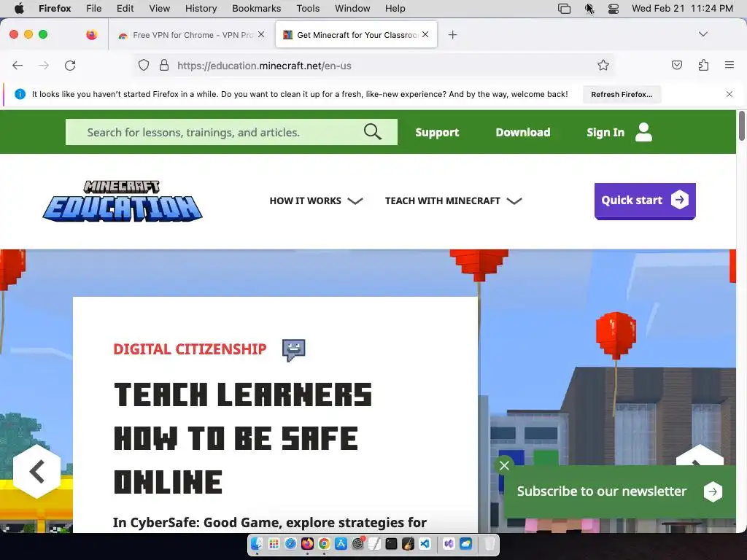Viewport: 747px width, 560px height.
Task: Open Terminal from the Dock
Action: pos(391,543)
